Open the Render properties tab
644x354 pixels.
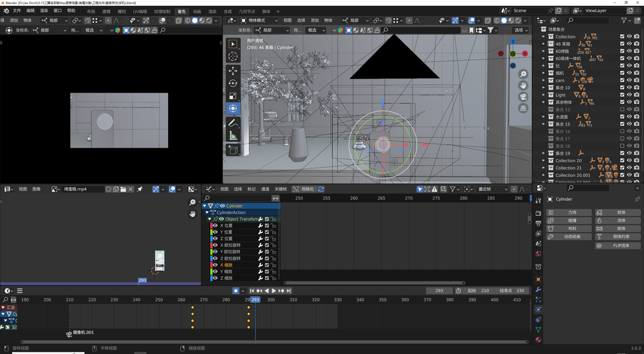(538, 213)
